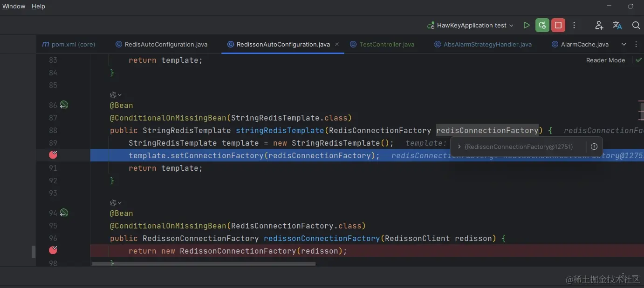This screenshot has width=644, height=288.
Task: Open the Help menu
Action: (38, 7)
